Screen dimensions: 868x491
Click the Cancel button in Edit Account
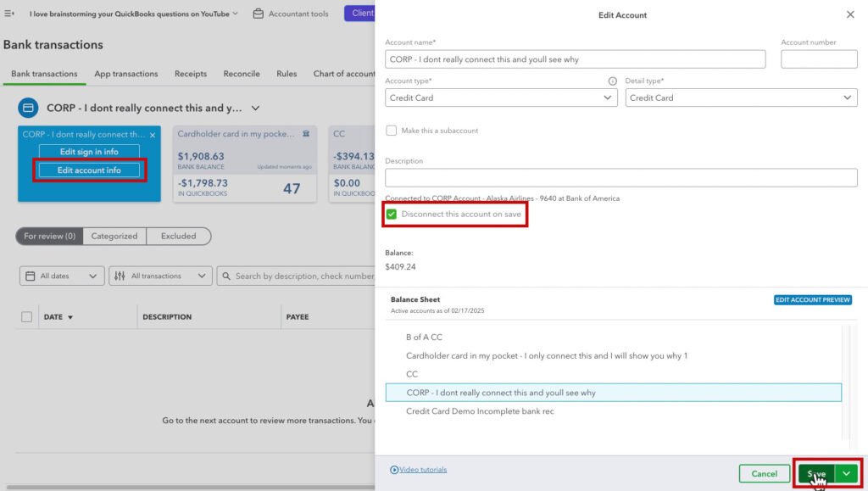[764, 473]
